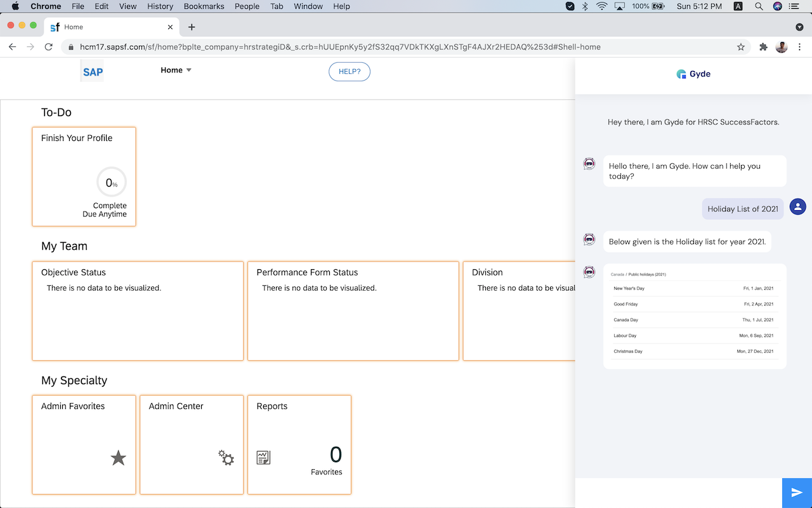Open the Objective Status tile

(138, 311)
